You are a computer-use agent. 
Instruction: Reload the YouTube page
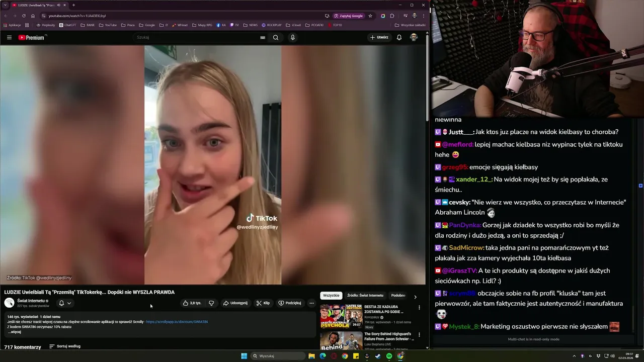(23, 16)
